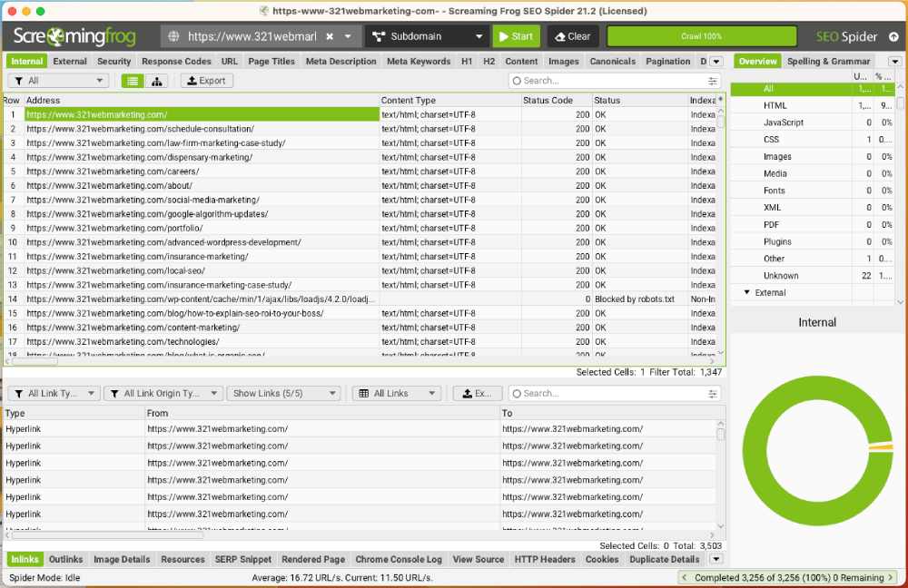Open URL history dropdown arrow
Image resolution: width=908 pixels, height=588 pixels.
(348, 36)
